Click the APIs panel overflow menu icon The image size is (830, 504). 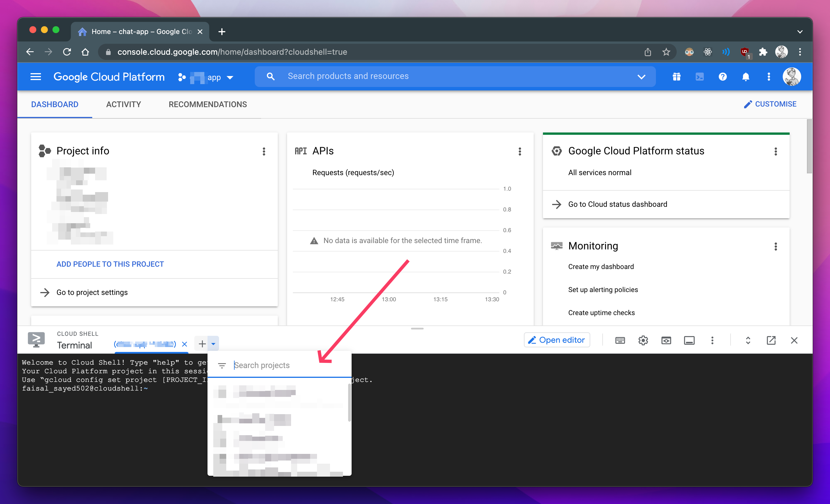[x=519, y=151]
